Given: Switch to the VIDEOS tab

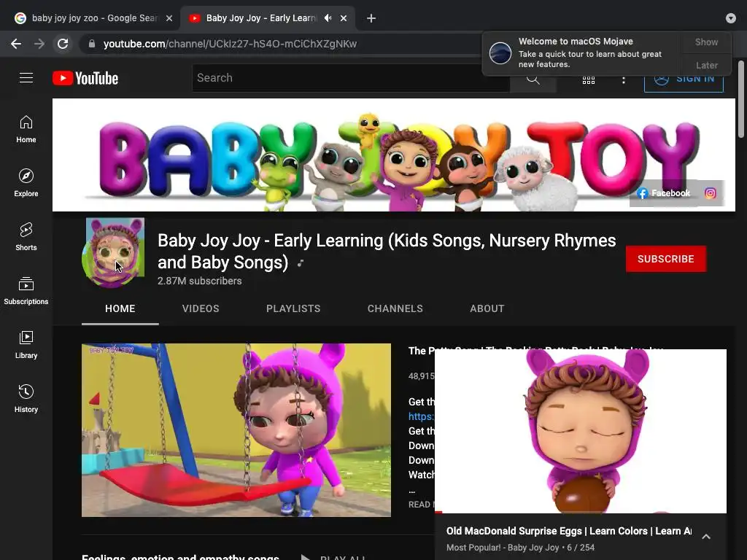Looking at the screenshot, I should 201,308.
